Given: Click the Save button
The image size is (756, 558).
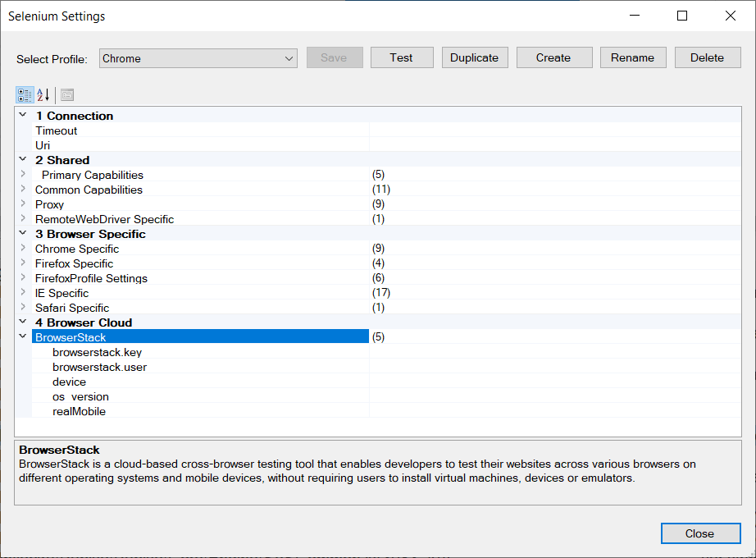Looking at the screenshot, I should [x=335, y=57].
